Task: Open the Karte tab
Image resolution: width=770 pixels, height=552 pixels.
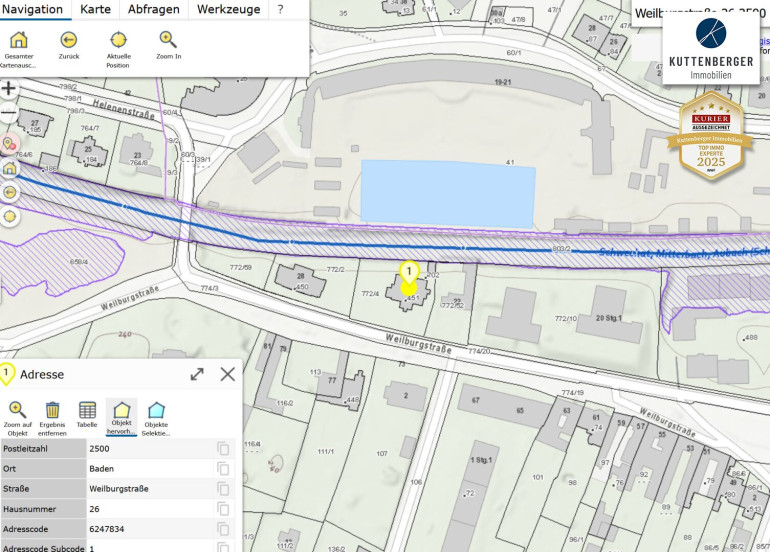Action: click(x=96, y=9)
